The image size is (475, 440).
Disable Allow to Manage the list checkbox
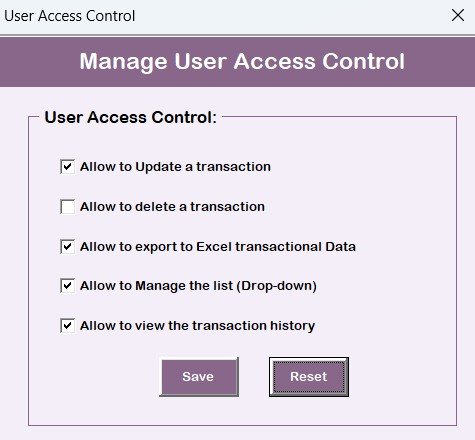67,286
